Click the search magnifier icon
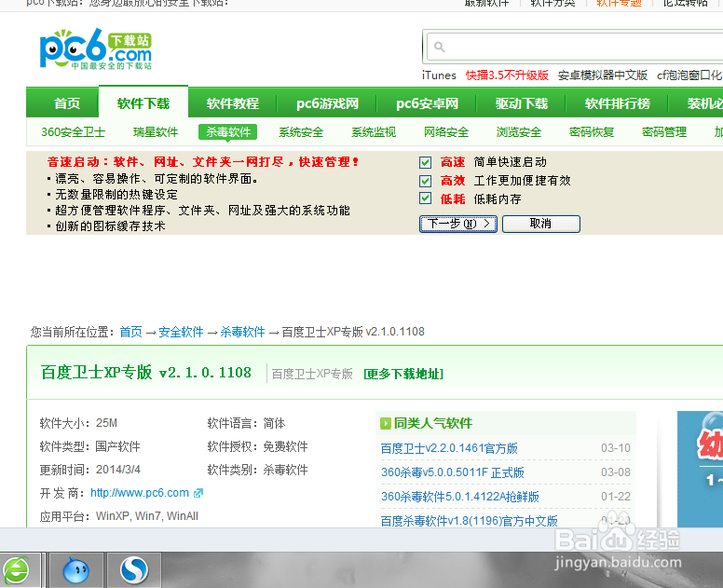This screenshot has height=588, width=723. 440,47
